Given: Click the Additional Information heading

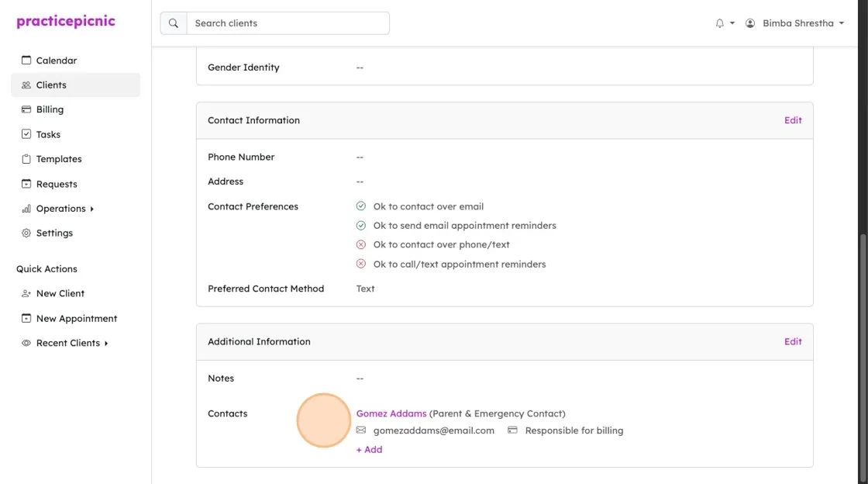Looking at the screenshot, I should click(259, 342).
